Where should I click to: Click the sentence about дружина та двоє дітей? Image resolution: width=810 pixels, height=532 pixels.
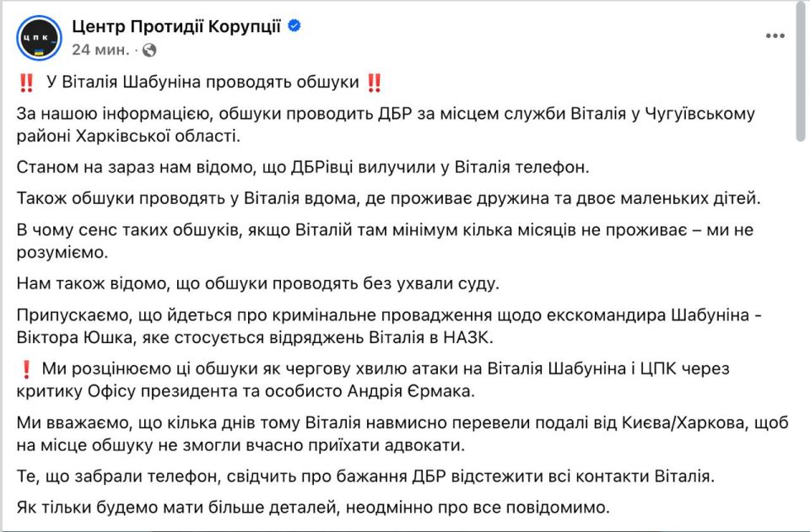[388, 198]
